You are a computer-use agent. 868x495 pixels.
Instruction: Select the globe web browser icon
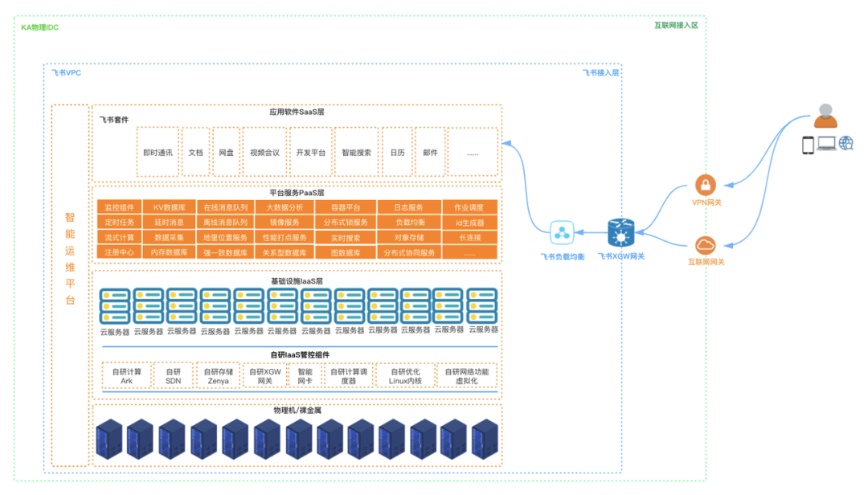tap(845, 143)
